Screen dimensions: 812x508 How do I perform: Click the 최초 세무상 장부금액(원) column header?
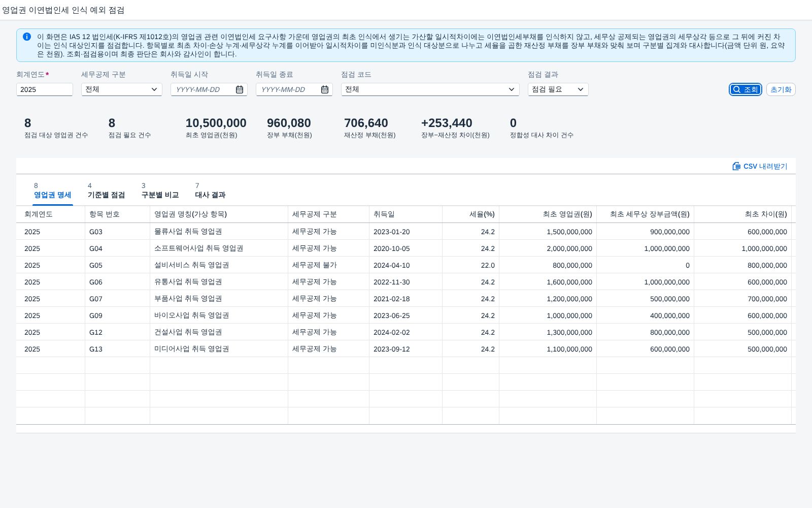646,214
